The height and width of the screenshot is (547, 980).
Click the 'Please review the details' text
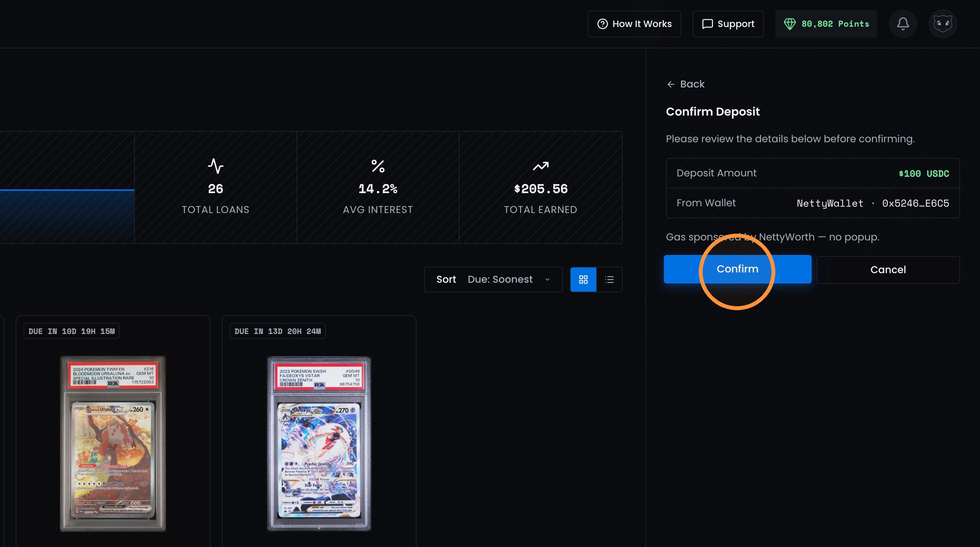pyautogui.click(x=790, y=139)
